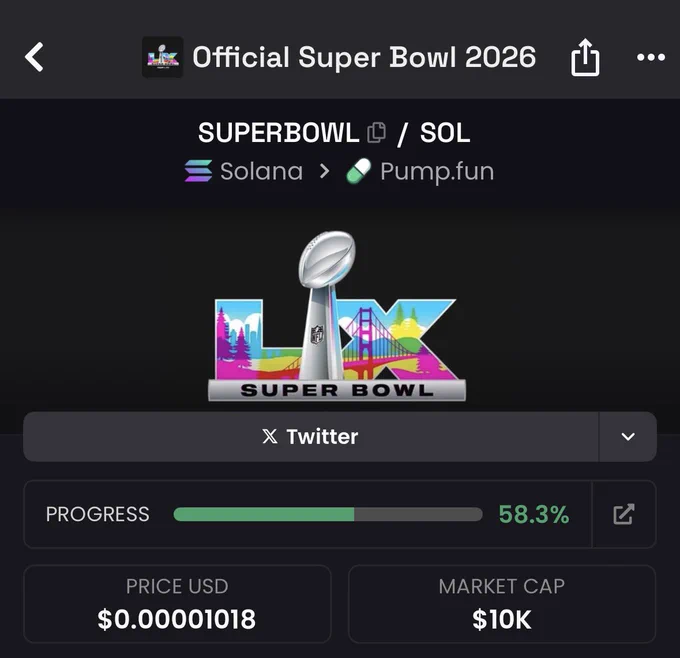This screenshot has width=680, height=658.
Task: Click the small token logo beside the title
Action: (x=163, y=57)
